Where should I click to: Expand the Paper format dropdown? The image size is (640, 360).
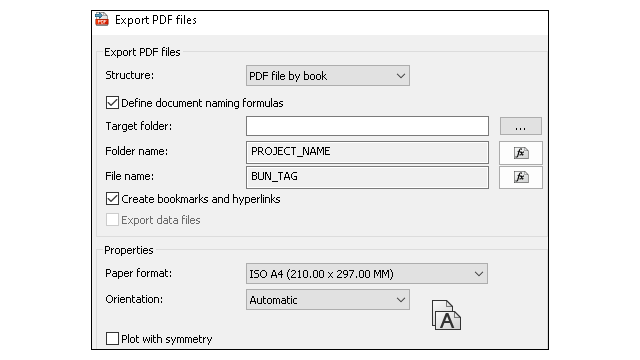tap(367, 273)
